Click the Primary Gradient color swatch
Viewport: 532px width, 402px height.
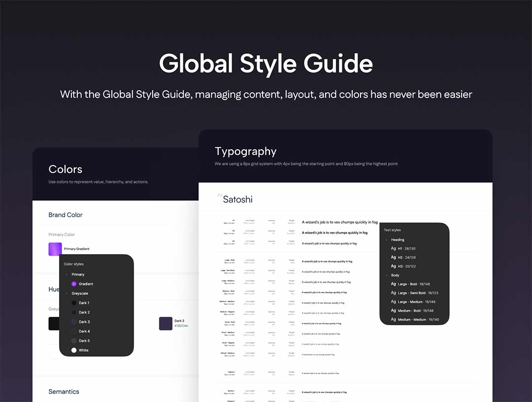click(x=55, y=249)
